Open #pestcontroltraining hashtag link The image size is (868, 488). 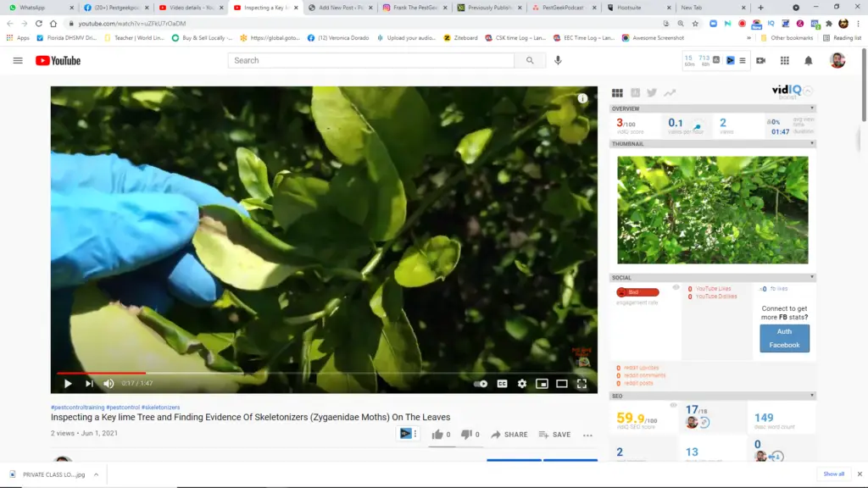77,408
